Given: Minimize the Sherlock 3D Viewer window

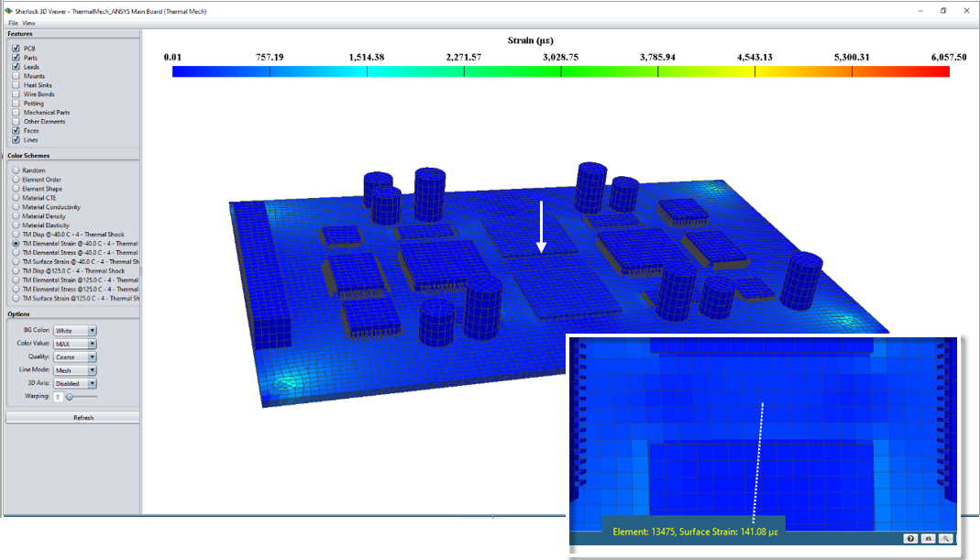Looking at the screenshot, I should click(920, 11).
